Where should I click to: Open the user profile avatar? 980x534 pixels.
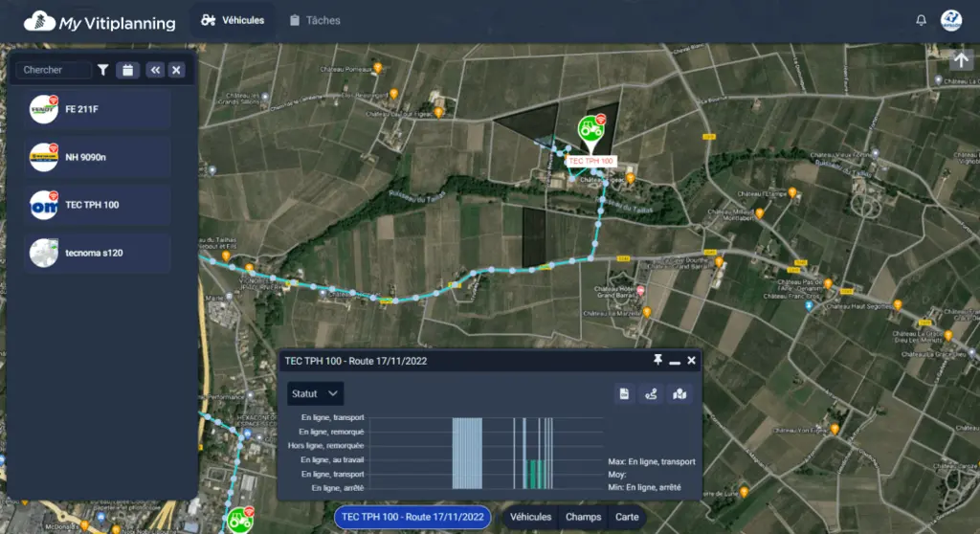[x=951, y=20]
